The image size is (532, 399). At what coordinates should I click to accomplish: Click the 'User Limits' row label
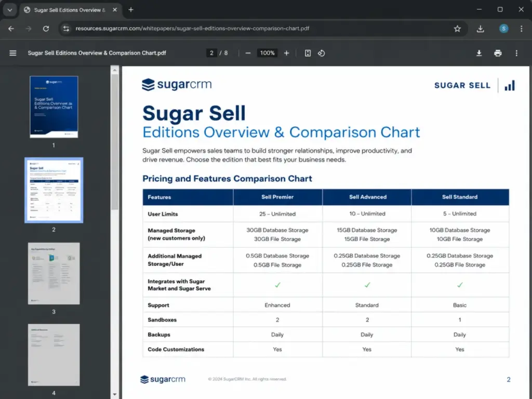pos(163,214)
